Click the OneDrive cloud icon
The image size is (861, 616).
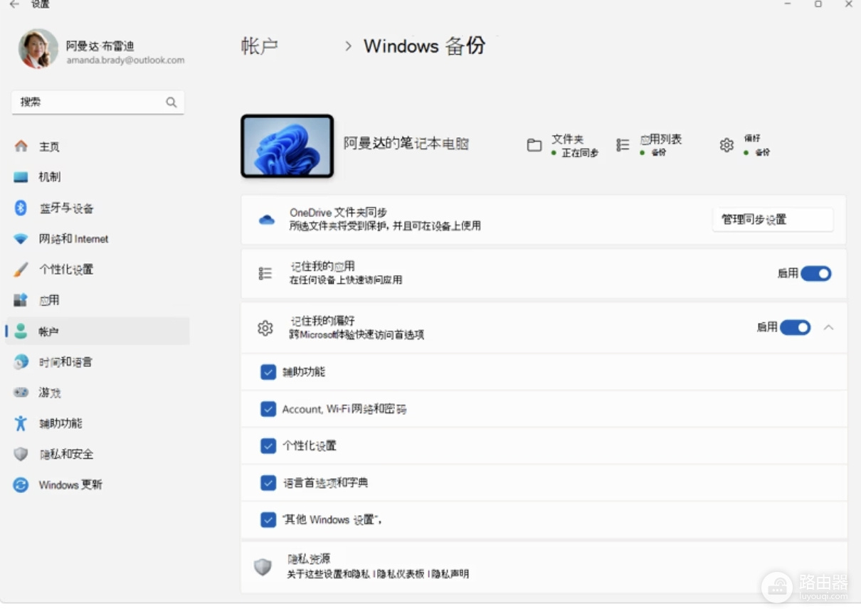267,220
